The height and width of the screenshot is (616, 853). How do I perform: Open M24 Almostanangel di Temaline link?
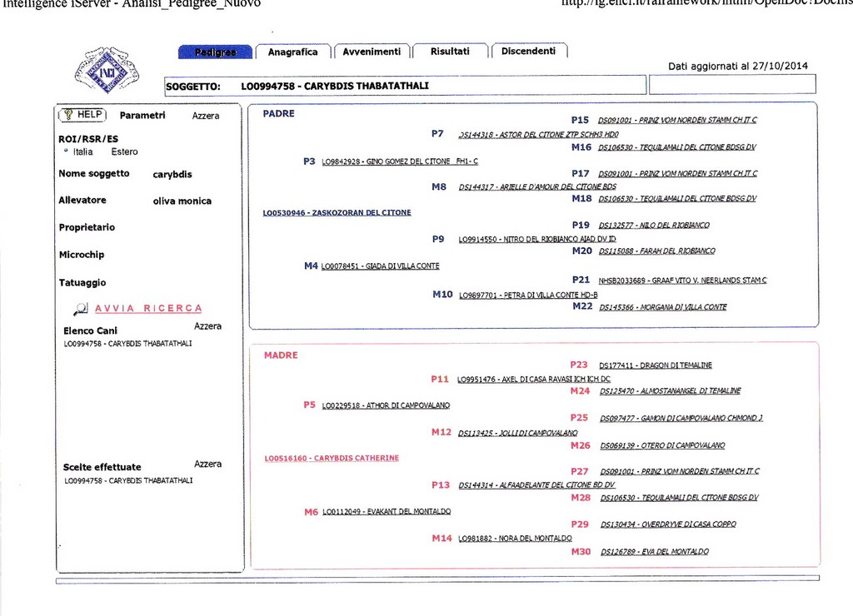point(671,391)
